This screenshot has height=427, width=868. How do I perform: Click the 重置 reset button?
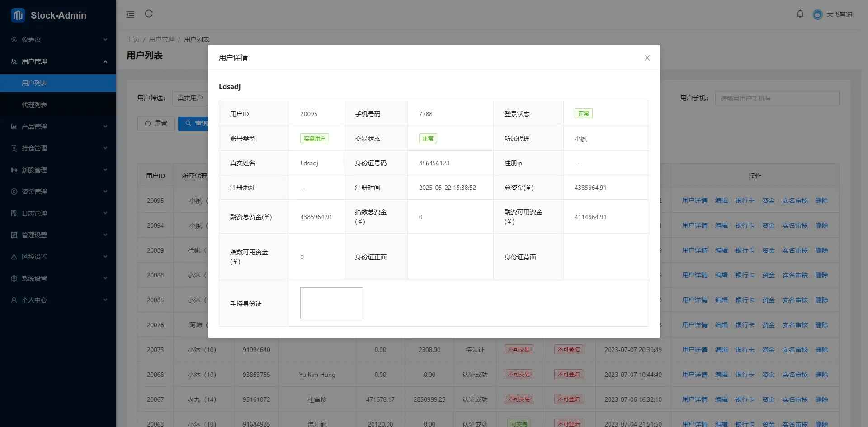click(x=156, y=123)
